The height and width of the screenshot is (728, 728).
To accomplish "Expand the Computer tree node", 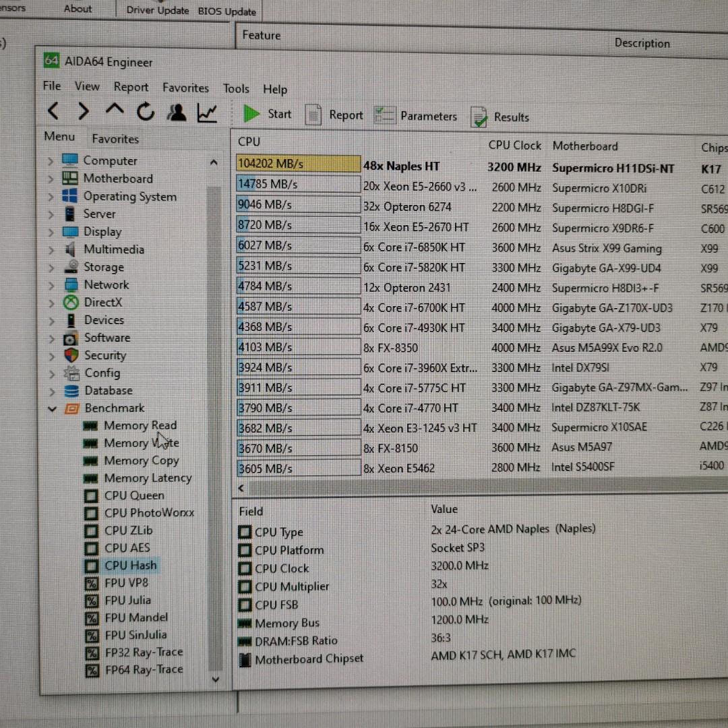I will pyautogui.click(x=50, y=161).
